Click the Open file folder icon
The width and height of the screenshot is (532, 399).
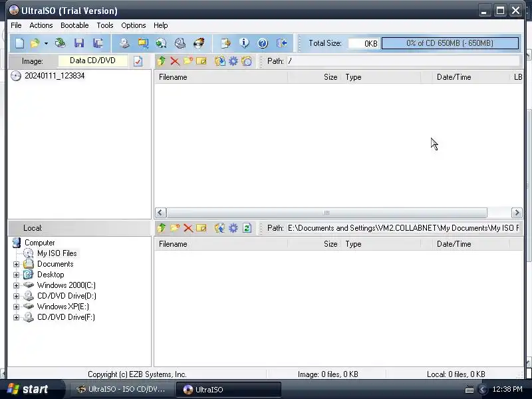(x=35, y=43)
